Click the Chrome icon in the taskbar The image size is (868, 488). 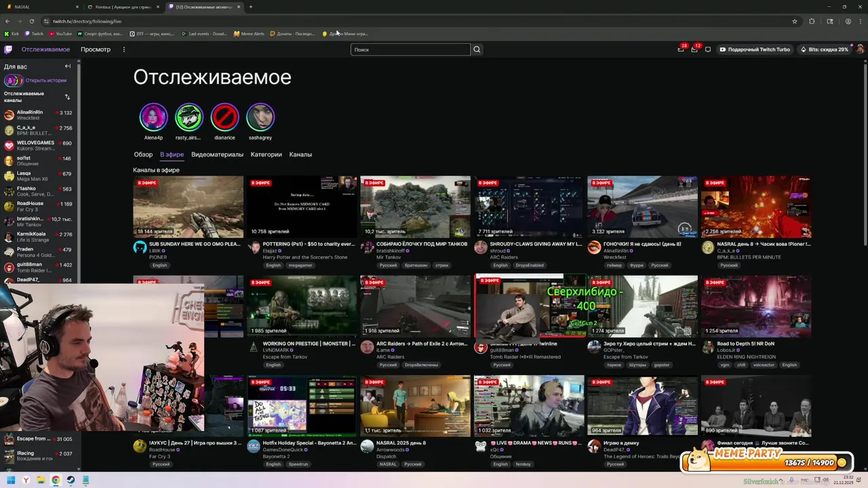click(x=56, y=480)
